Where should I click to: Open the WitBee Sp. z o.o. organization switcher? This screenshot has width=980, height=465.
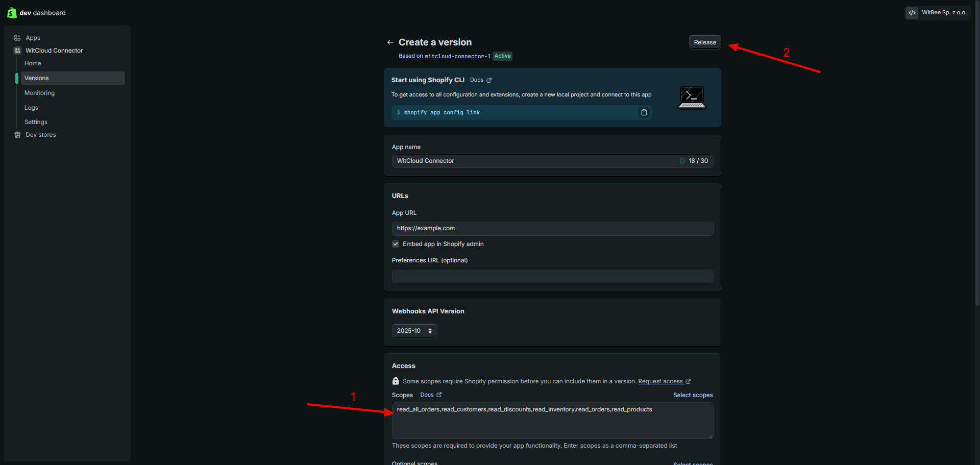pyautogui.click(x=938, y=13)
